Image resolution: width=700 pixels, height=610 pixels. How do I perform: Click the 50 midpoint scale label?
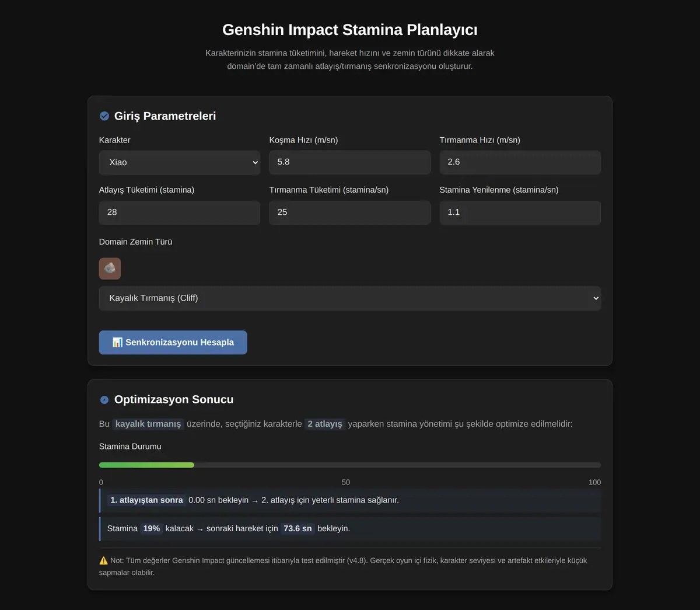[346, 482]
